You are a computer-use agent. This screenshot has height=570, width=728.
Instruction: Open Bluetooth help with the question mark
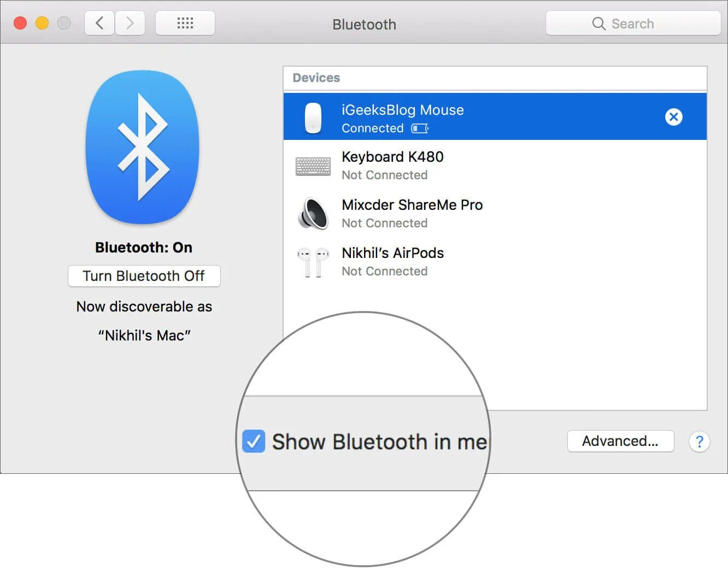[699, 442]
